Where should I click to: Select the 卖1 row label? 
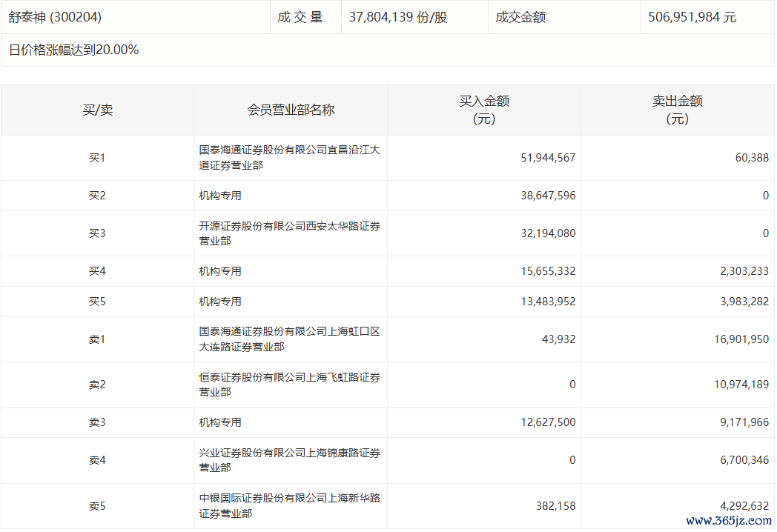click(97, 340)
